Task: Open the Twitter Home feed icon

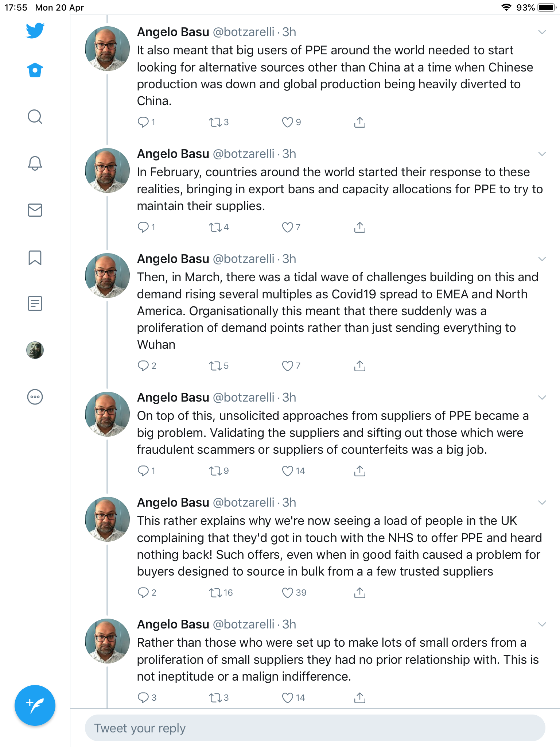Action: click(35, 70)
